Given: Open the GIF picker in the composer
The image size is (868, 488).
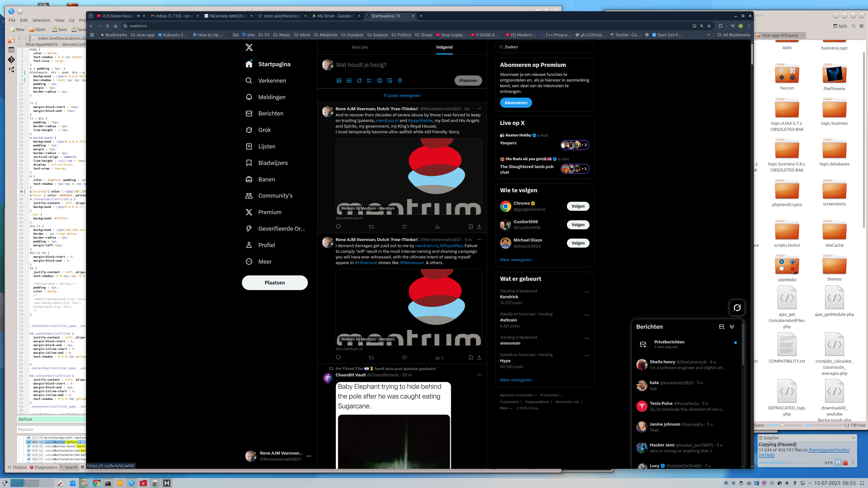Looking at the screenshot, I should pos(349,80).
